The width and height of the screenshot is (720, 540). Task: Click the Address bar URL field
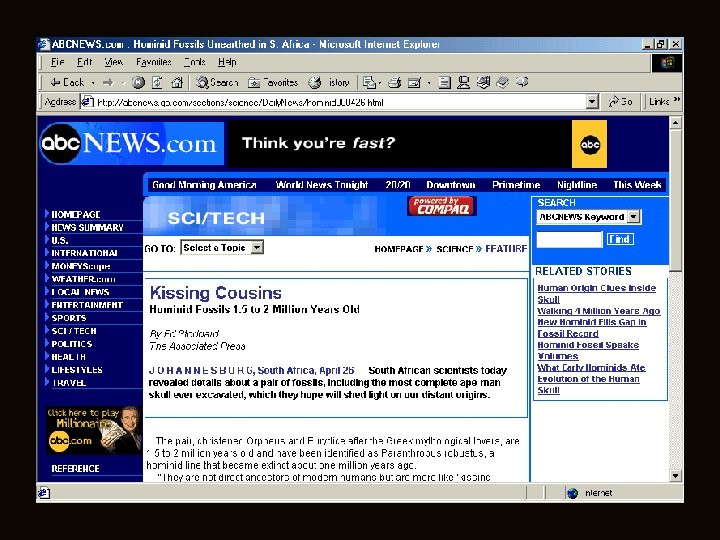(340, 102)
